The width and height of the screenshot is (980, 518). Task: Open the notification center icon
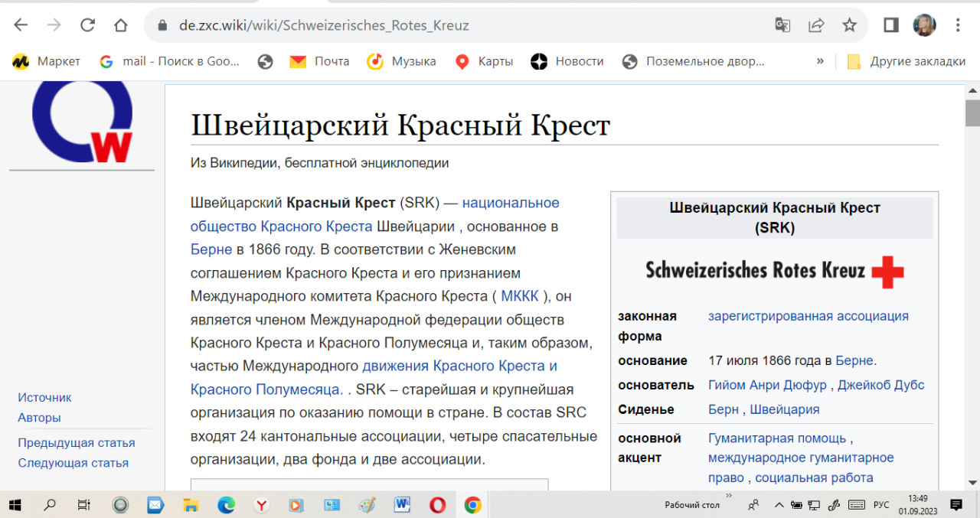pyautogui.click(x=956, y=505)
